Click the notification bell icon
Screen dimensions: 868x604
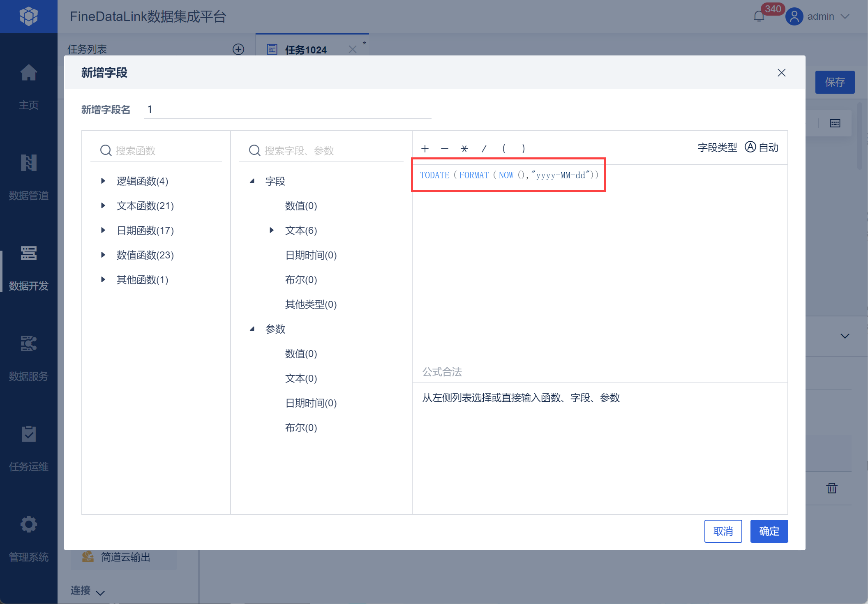coord(759,16)
